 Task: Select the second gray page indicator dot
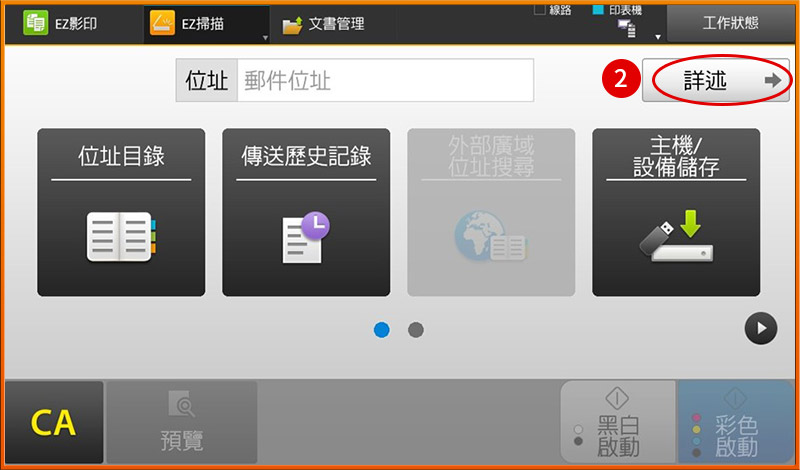pos(416,330)
